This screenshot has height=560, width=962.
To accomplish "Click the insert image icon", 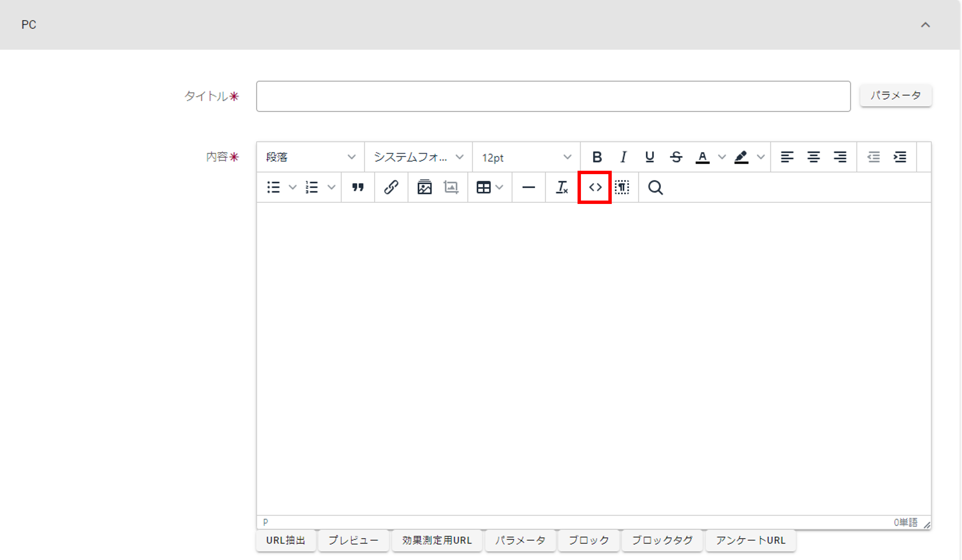I will pos(424,187).
